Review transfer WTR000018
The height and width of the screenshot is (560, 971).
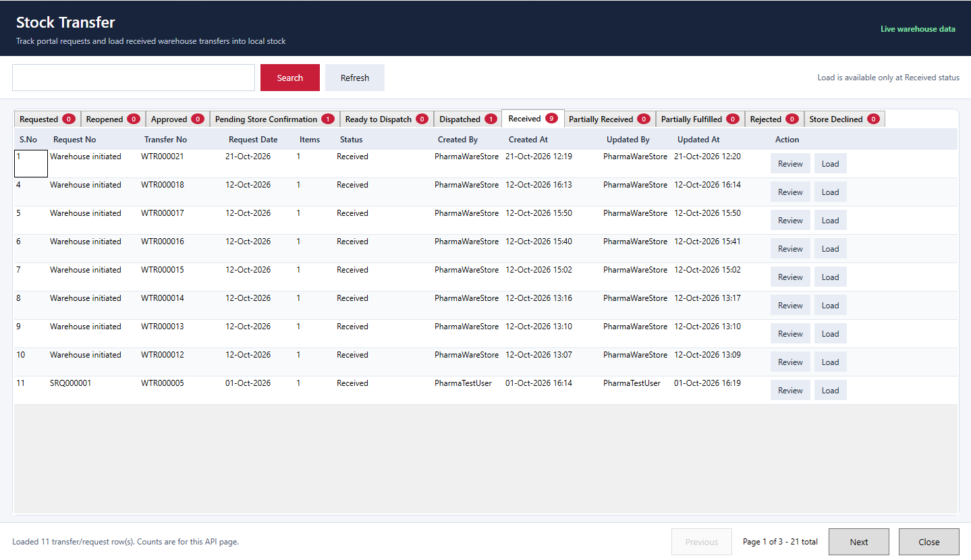tap(790, 192)
